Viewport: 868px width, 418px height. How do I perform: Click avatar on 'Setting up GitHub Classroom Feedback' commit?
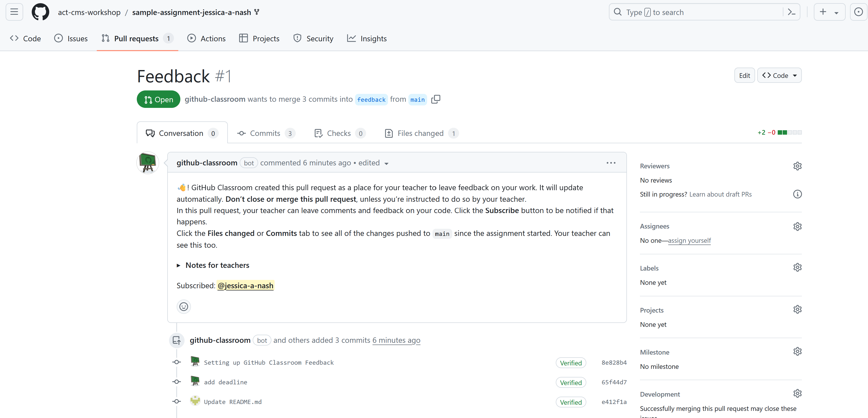click(195, 361)
